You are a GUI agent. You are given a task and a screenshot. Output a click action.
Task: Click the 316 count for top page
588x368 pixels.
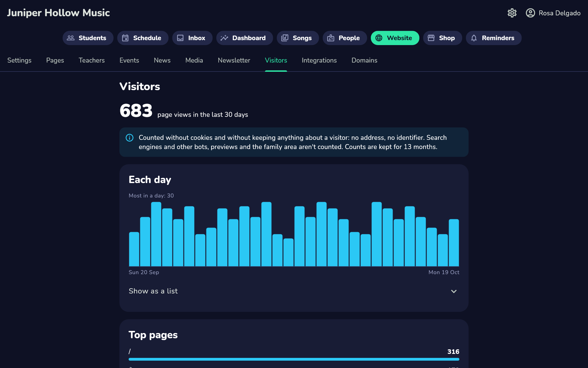pyautogui.click(x=453, y=352)
